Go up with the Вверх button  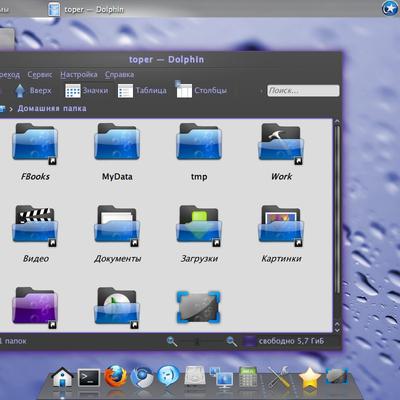(x=33, y=90)
